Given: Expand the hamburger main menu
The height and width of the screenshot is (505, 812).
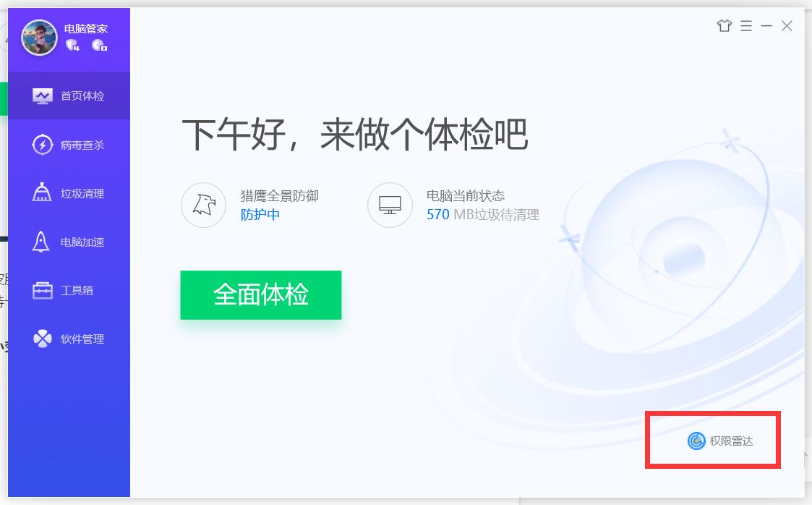Looking at the screenshot, I should (x=746, y=25).
